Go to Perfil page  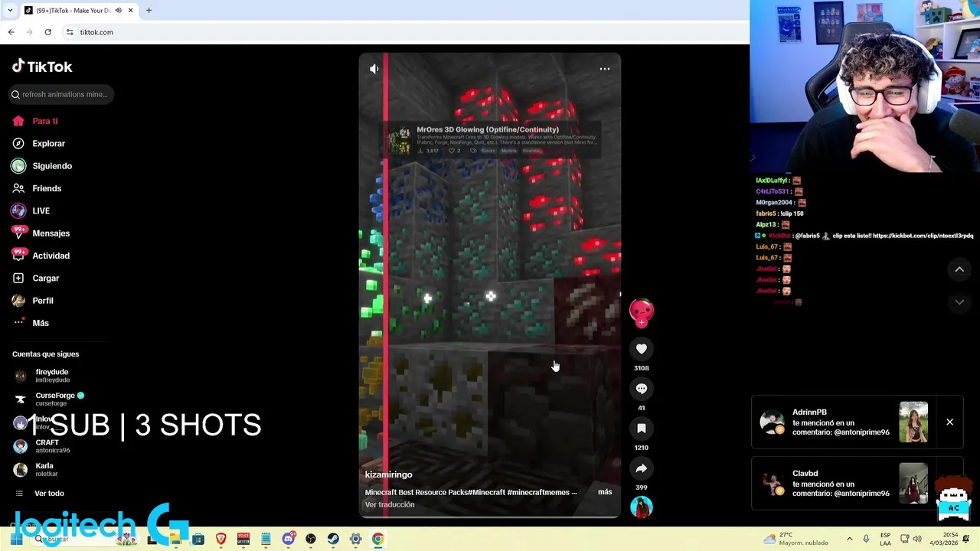(x=33, y=301)
